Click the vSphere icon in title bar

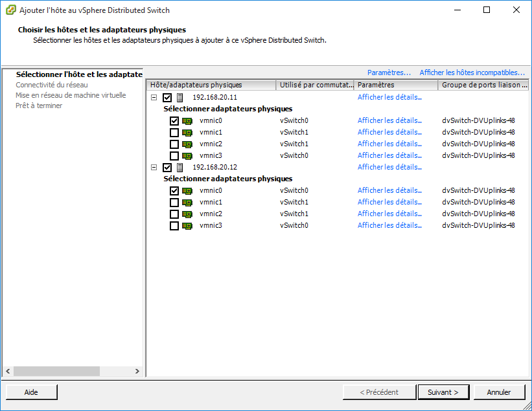pyautogui.click(x=10, y=10)
